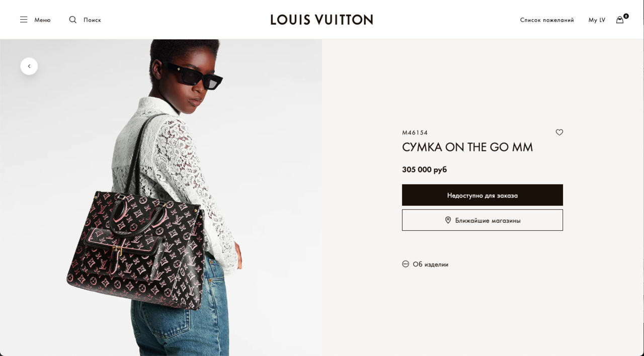This screenshot has width=644, height=356.
Task: Click product code M46154
Action: pos(415,133)
